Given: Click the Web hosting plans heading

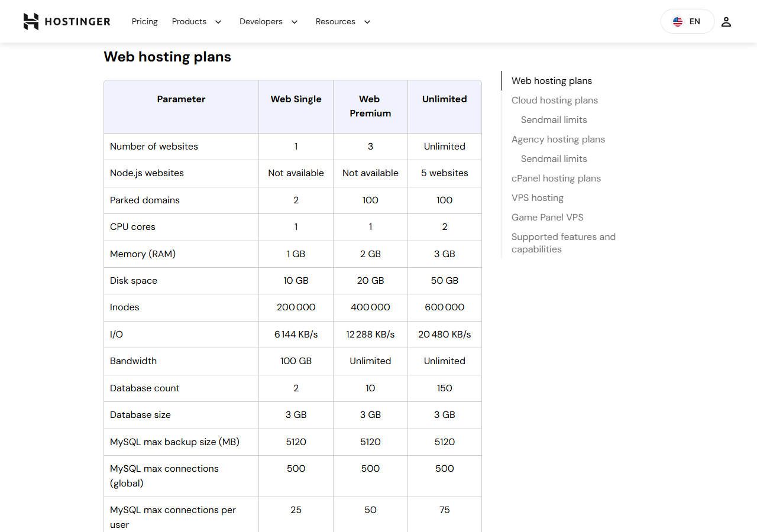Looking at the screenshot, I should tap(167, 57).
